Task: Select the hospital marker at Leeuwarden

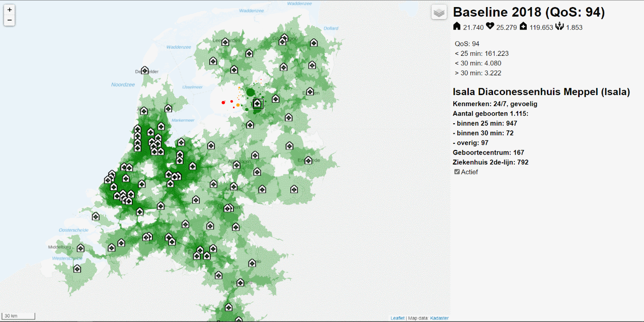Action: click(225, 42)
